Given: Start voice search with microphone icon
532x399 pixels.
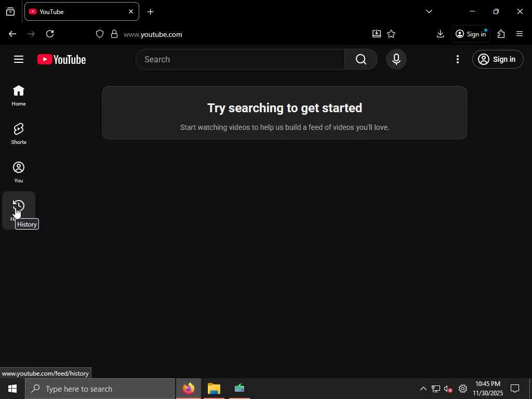Looking at the screenshot, I should pyautogui.click(x=396, y=59).
